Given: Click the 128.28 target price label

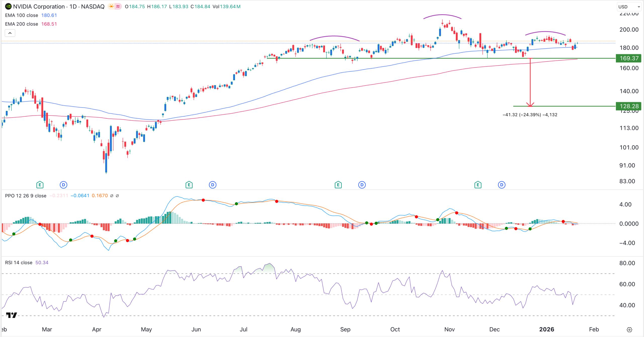Looking at the screenshot, I should coord(628,106).
